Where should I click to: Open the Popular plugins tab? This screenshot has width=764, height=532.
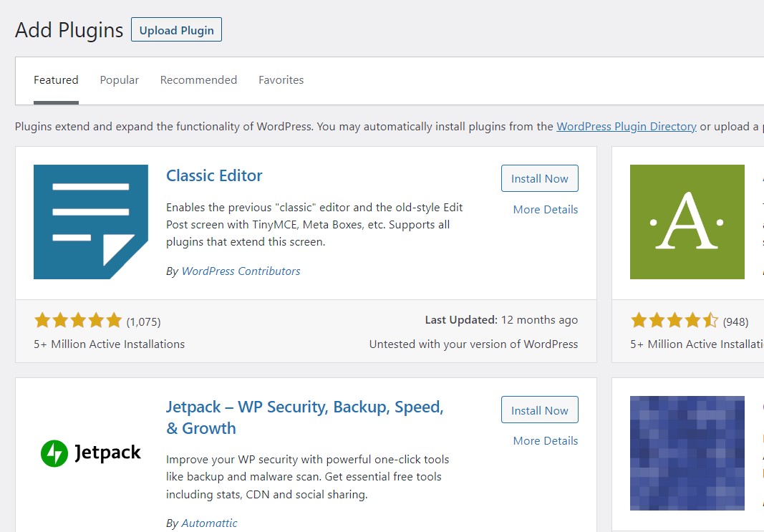pyautogui.click(x=119, y=80)
